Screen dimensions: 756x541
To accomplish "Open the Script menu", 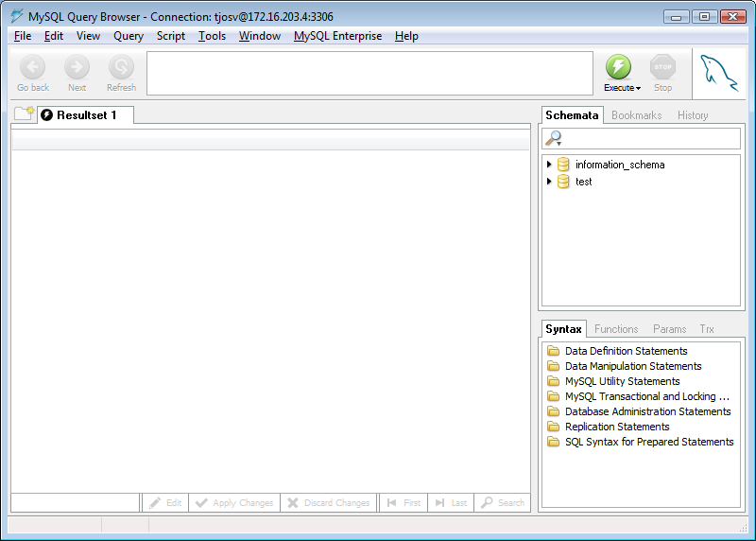I will point(171,36).
